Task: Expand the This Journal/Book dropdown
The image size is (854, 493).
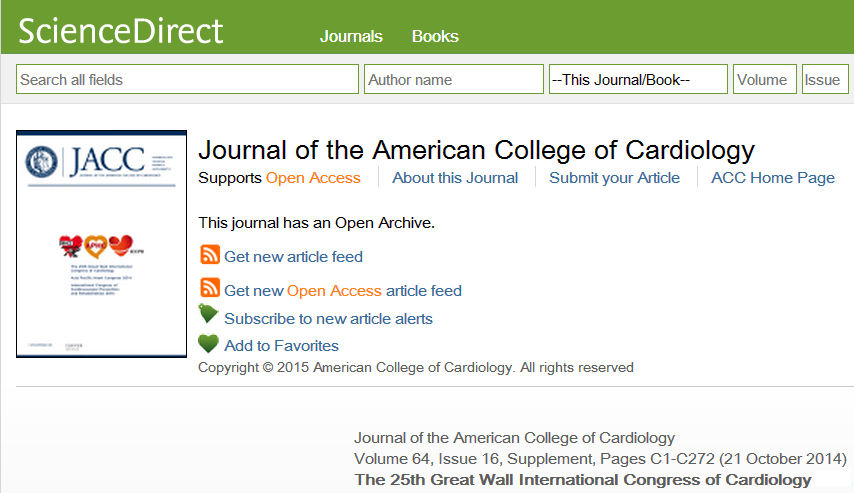Action: tap(638, 79)
